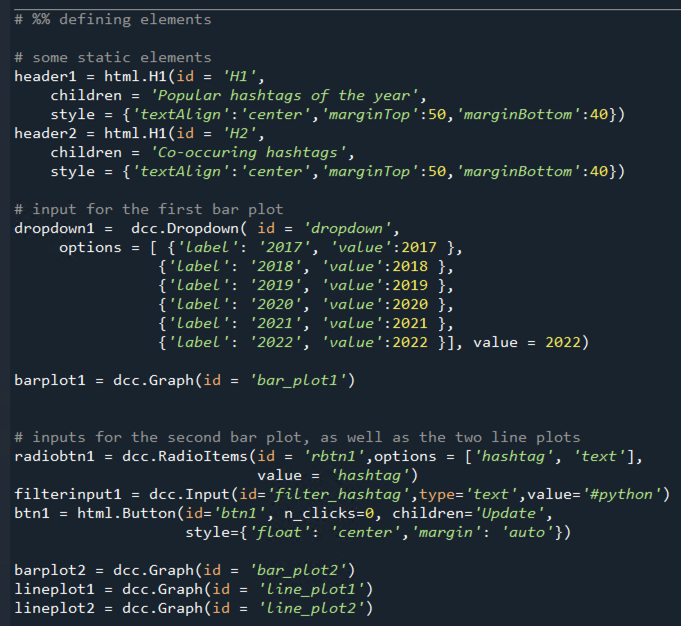
Task: Click the 'filter_hashtag' id string
Action: coord(338,494)
